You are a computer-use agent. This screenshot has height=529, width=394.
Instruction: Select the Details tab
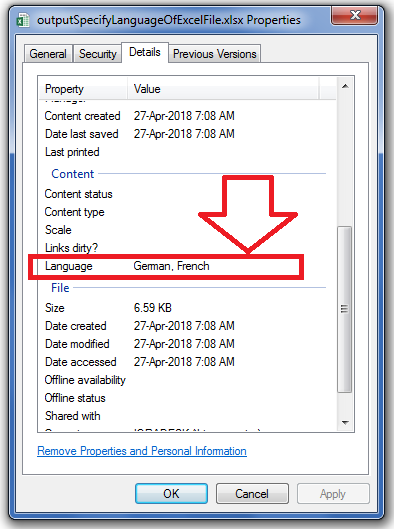pos(145,52)
